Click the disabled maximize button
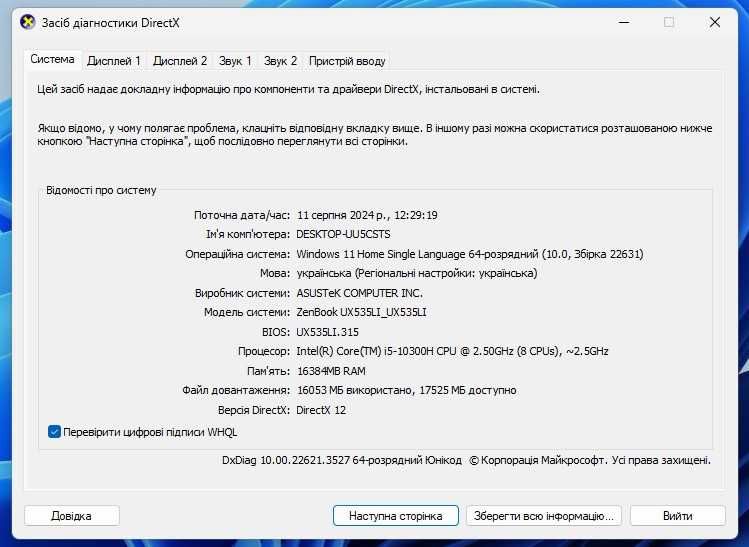Viewport: 749px width, 547px height. click(x=669, y=22)
